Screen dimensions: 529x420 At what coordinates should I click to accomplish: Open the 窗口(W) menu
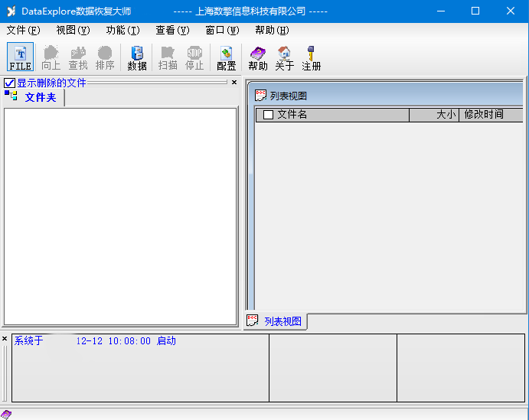pos(222,31)
